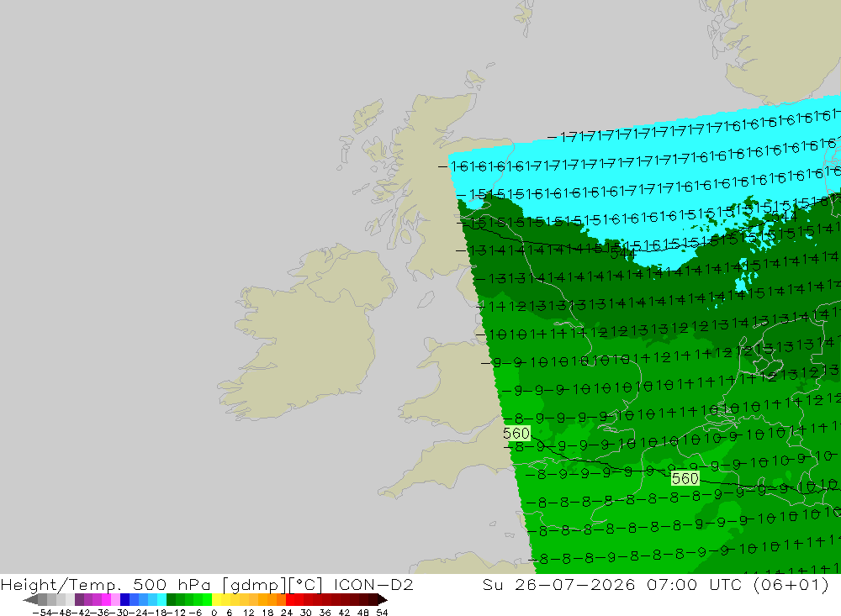Viewport: 841px width, 616px height.
Task: Click the dark blue legend swatch
Action: [125, 600]
